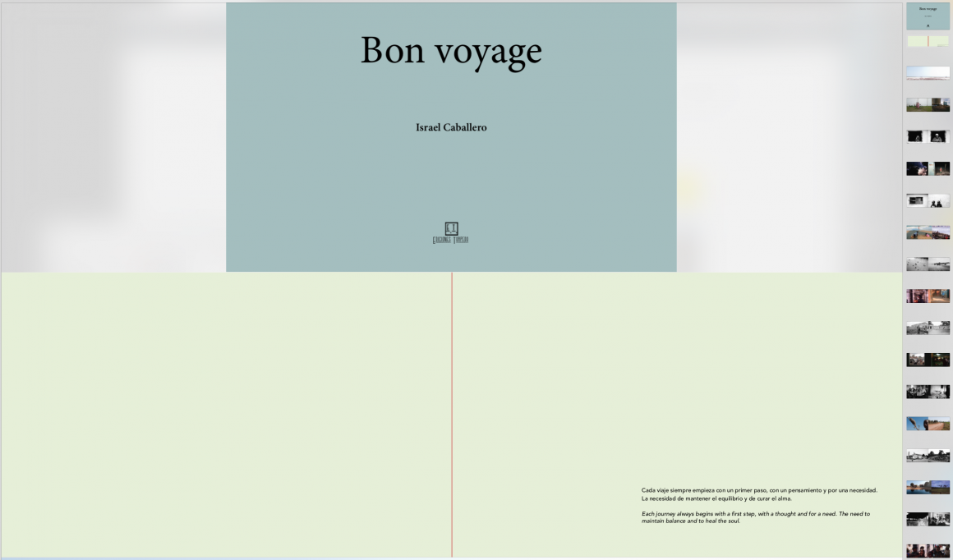Select the blue sky and dirt road thumbnail
This screenshot has height=560, width=953.
(928, 424)
